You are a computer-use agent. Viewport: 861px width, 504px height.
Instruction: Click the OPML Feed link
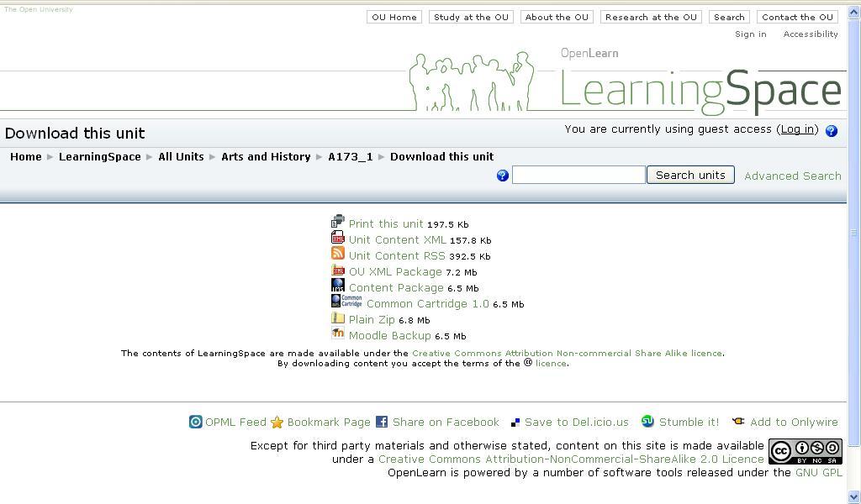point(235,422)
